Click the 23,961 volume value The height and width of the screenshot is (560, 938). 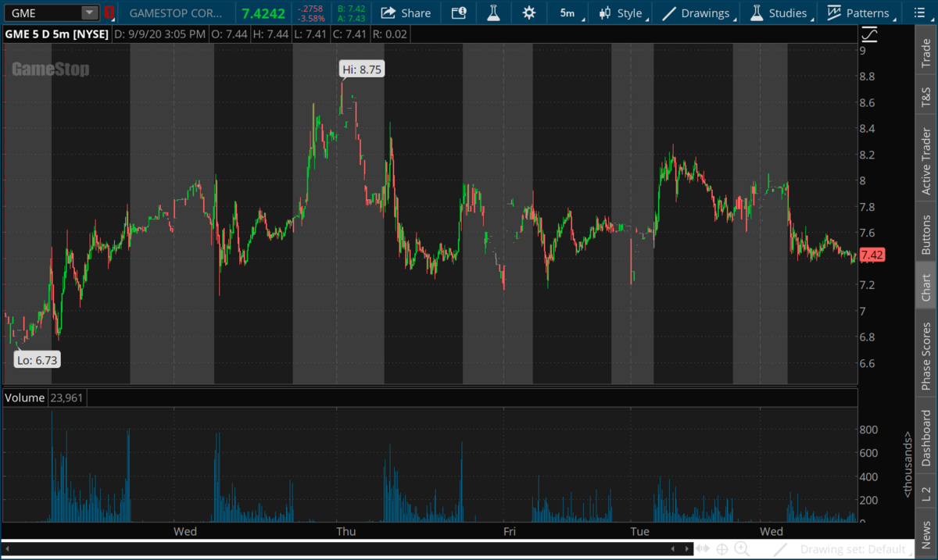[x=68, y=398]
